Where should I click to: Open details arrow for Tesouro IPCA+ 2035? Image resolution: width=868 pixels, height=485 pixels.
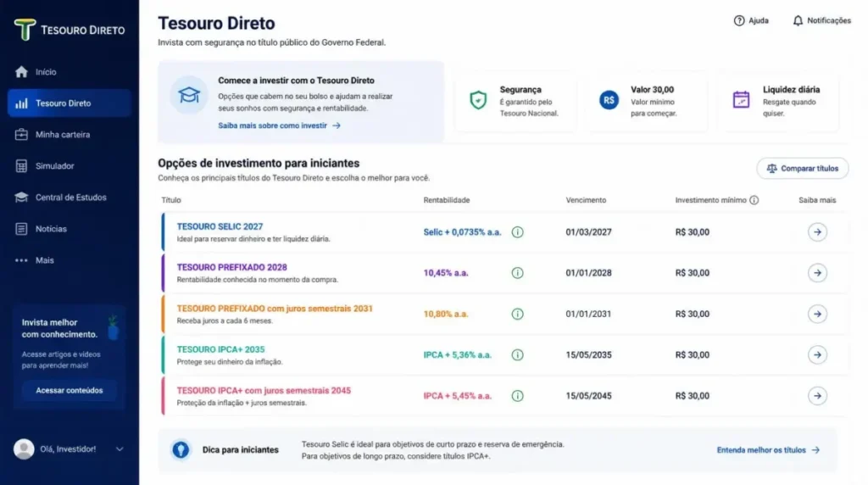tap(818, 355)
